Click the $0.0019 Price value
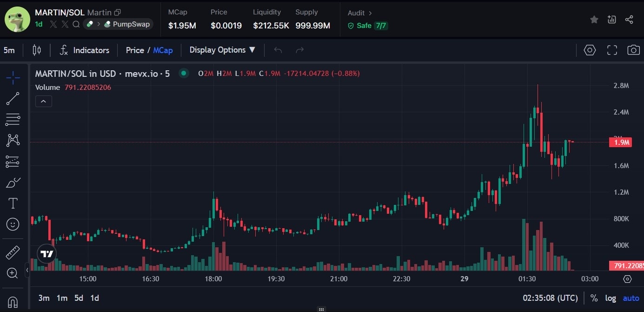 click(226, 26)
